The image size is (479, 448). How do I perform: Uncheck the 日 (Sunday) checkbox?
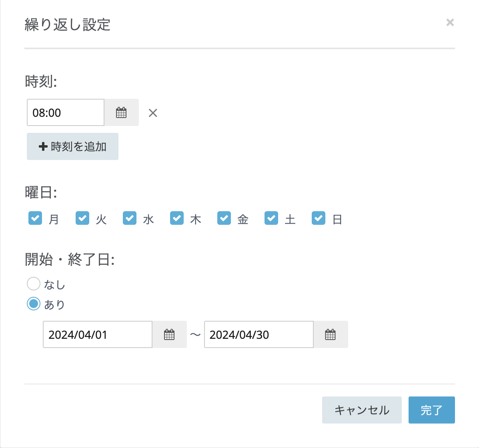318,218
